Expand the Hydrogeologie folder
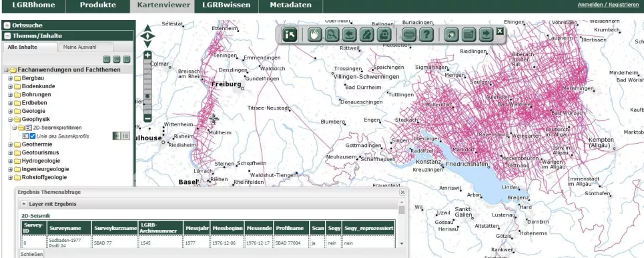644x258 pixels. tap(10, 161)
